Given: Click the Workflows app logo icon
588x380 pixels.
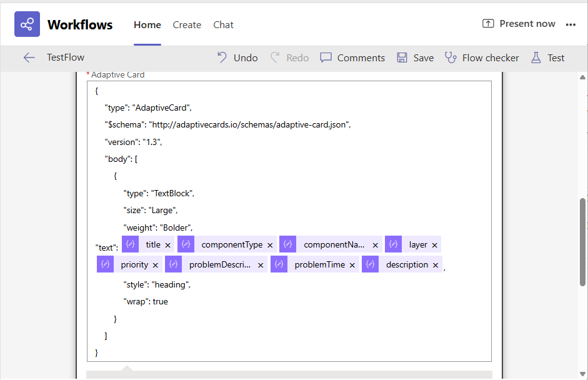Looking at the screenshot, I should pyautogui.click(x=27, y=25).
